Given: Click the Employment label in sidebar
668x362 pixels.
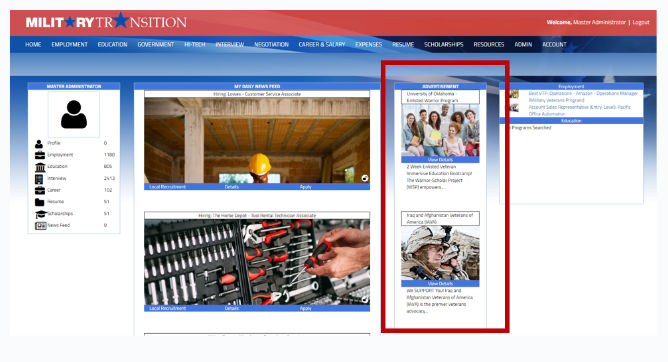Looking at the screenshot, I should tap(60, 155).
